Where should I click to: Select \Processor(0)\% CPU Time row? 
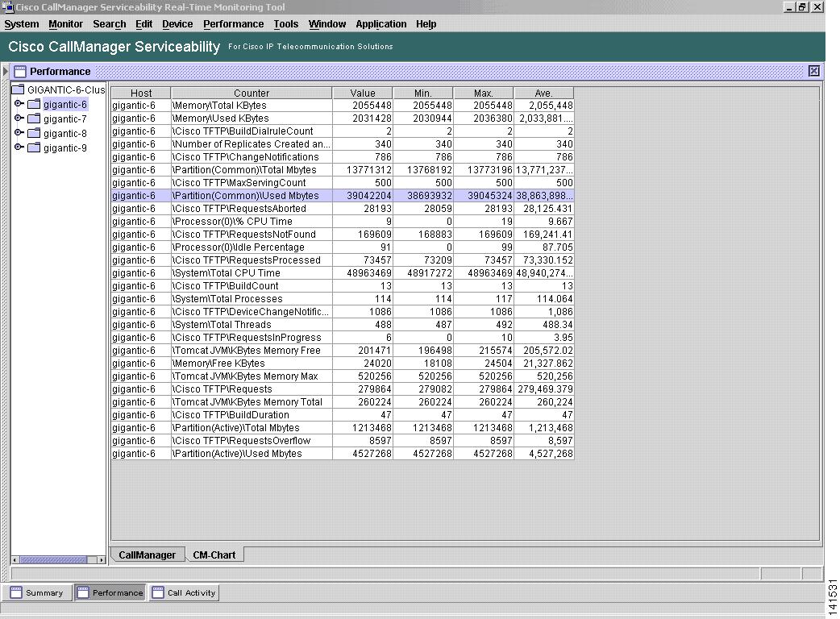pyautogui.click(x=343, y=221)
